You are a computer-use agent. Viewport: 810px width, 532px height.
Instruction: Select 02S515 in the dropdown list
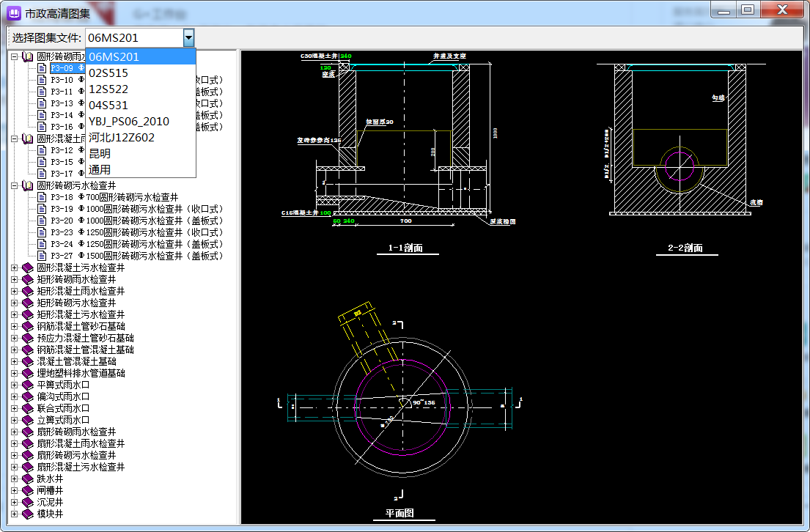[x=141, y=73]
